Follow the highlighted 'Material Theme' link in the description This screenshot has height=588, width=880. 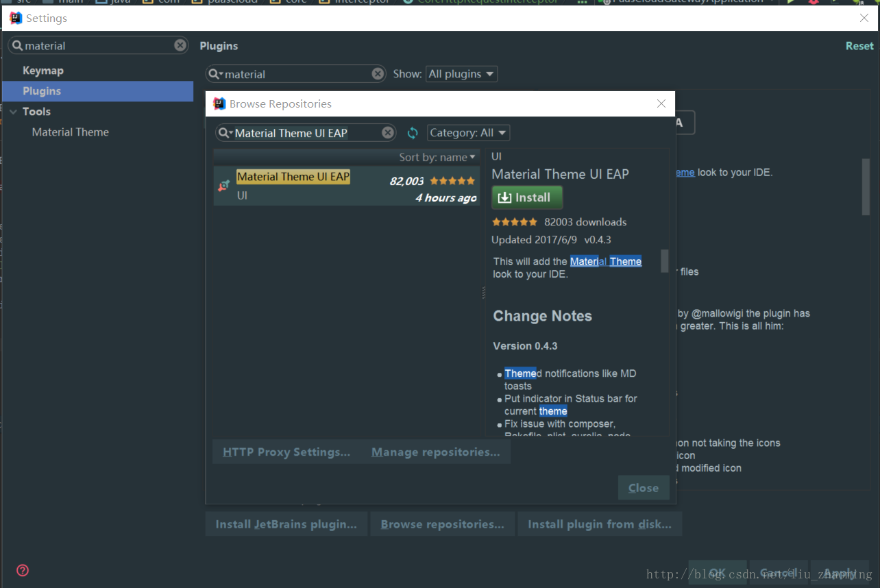pos(606,261)
